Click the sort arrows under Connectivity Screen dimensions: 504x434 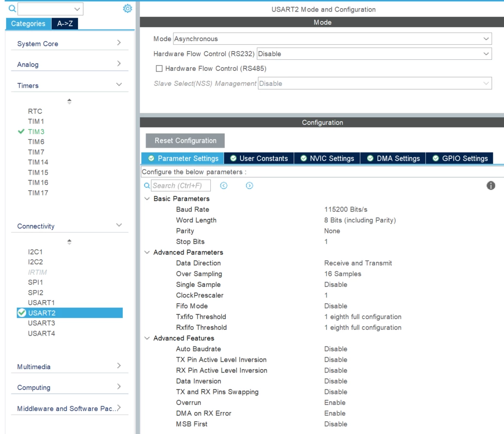click(x=69, y=242)
